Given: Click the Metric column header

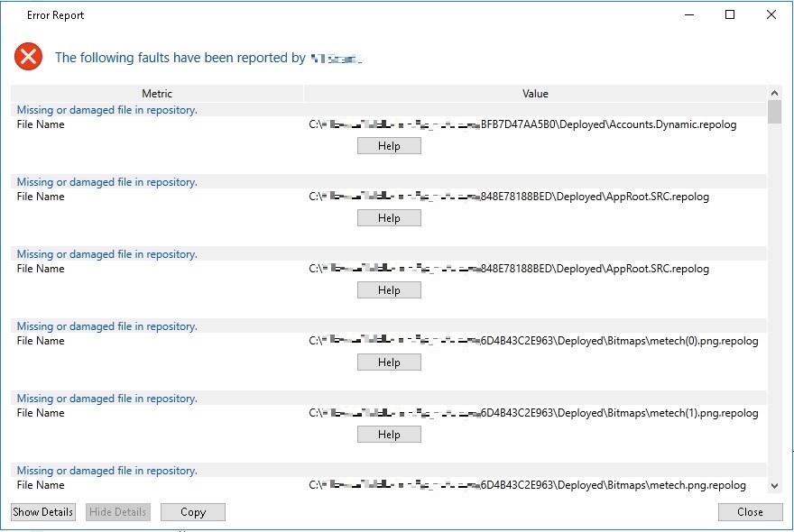Looking at the screenshot, I should 157,94.
